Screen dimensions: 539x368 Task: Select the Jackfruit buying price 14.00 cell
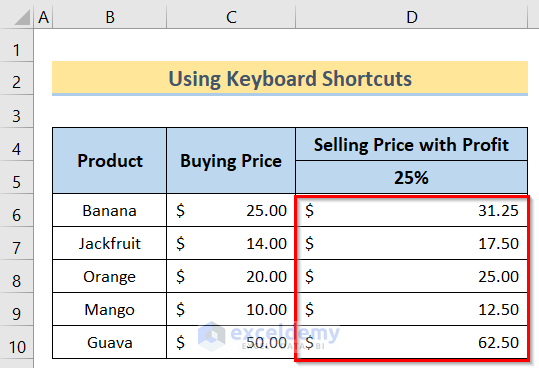pyautogui.click(x=231, y=243)
